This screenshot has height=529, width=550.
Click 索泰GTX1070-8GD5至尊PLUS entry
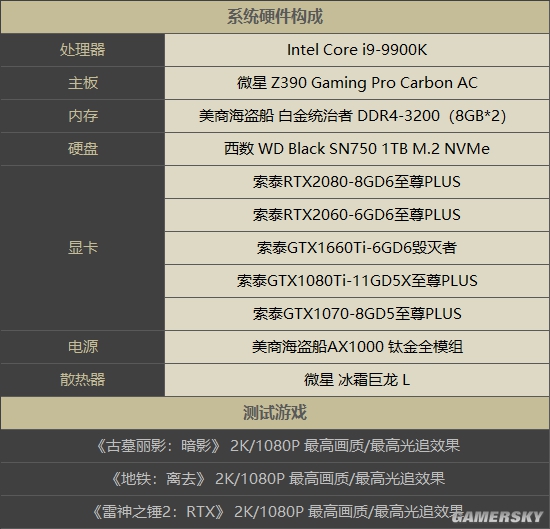(x=357, y=314)
